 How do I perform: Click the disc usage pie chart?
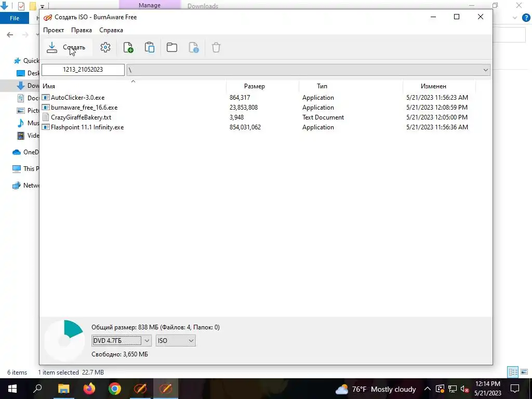[64, 341]
